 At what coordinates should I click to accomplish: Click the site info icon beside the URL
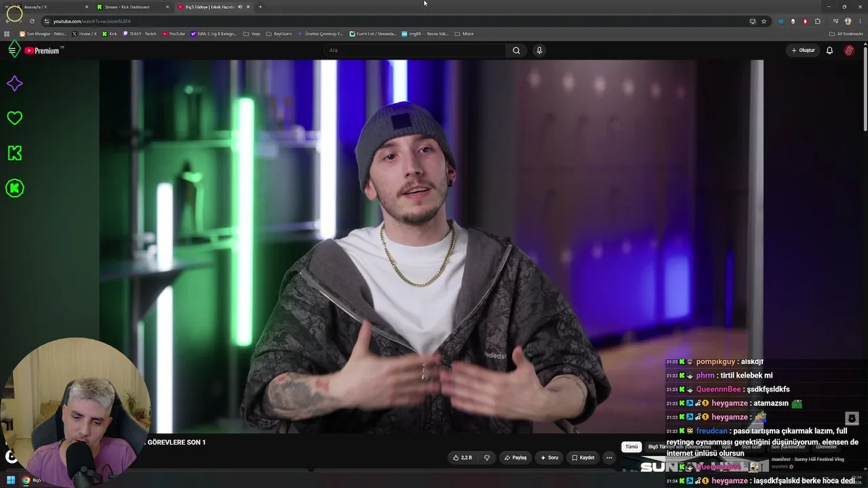click(46, 21)
